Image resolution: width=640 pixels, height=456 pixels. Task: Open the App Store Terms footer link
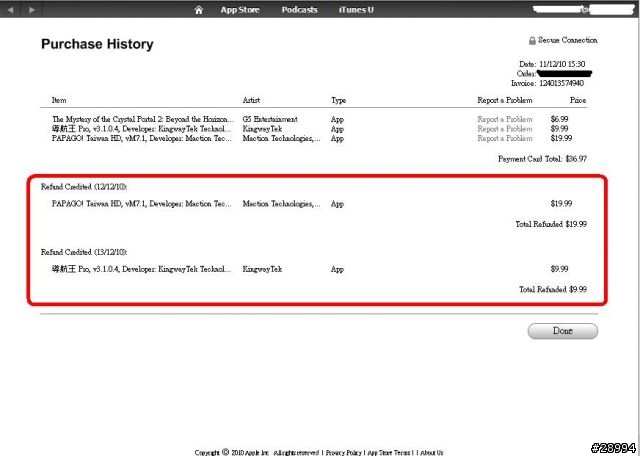coord(389,452)
